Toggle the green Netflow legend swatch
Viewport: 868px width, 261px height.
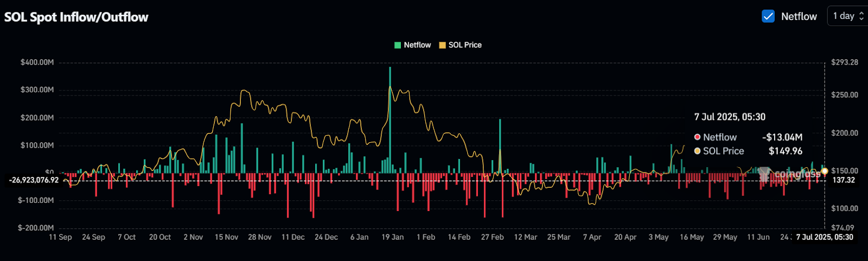point(398,45)
